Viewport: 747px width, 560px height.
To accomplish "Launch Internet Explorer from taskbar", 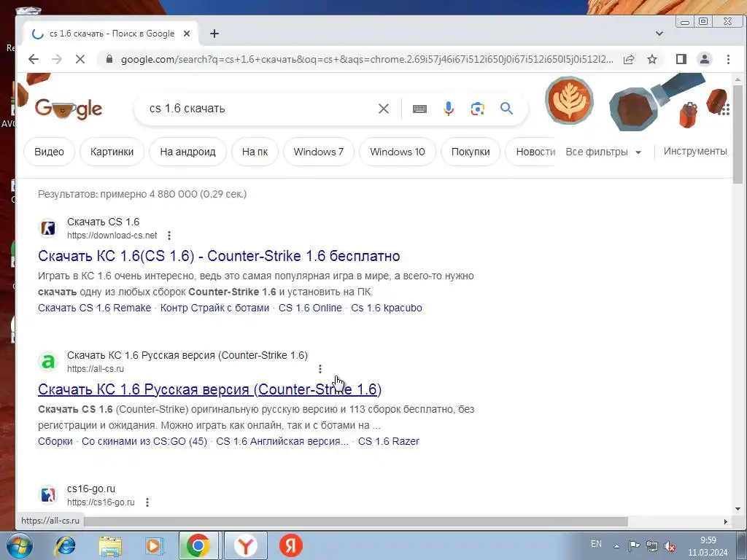I will [65, 545].
